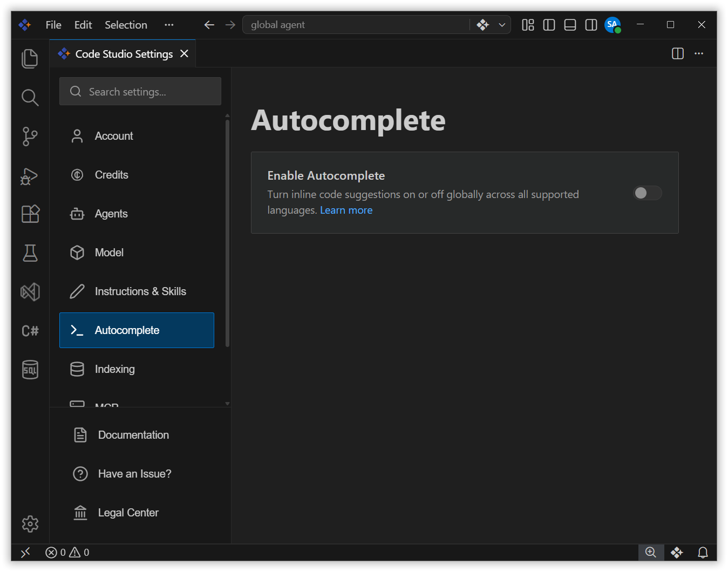728x572 pixels.
Task: Open the Testing flask view
Action: click(30, 253)
